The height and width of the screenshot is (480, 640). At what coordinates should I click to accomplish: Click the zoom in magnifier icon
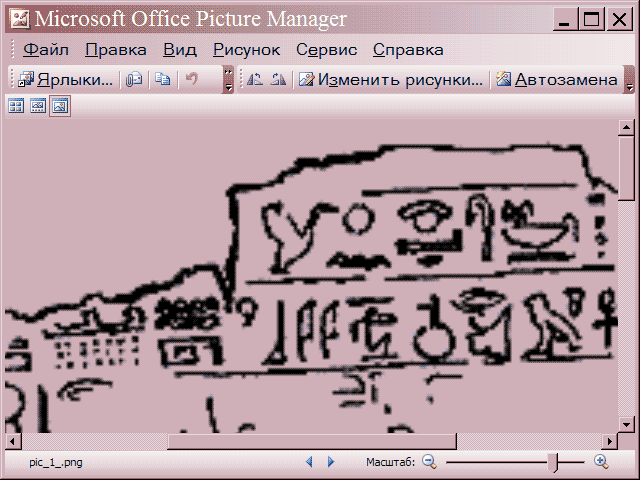coord(601,462)
